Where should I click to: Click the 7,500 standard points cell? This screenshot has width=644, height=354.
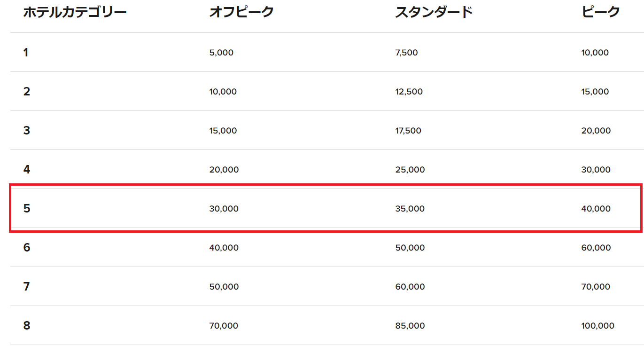tap(406, 53)
